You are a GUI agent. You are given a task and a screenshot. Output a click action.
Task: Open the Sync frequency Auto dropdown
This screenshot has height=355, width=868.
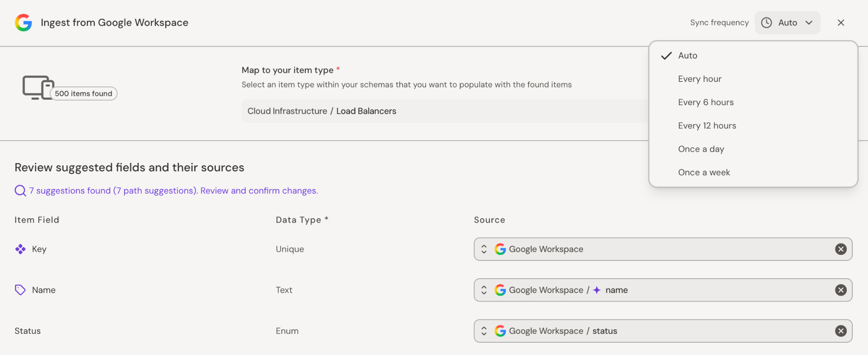click(x=787, y=22)
